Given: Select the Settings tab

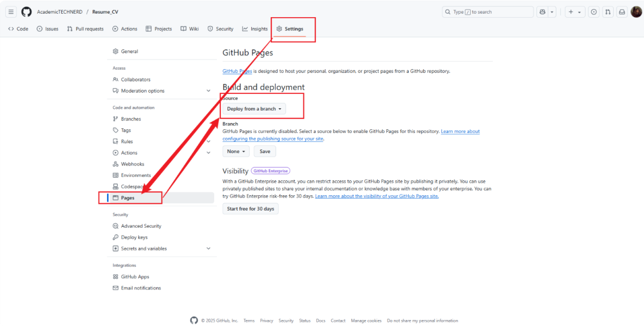Looking at the screenshot, I should [x=290, y=29].
